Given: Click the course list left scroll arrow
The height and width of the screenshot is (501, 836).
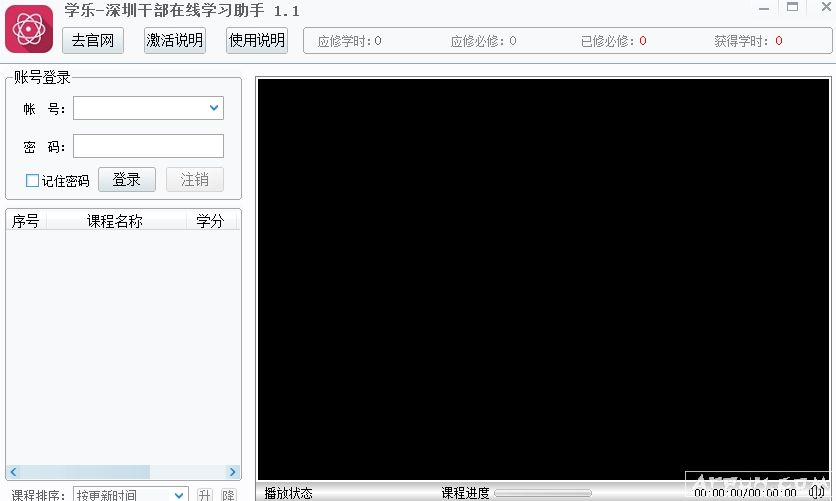Looking at the screenshot, I should pyautogui.click(x=13, y=472).
